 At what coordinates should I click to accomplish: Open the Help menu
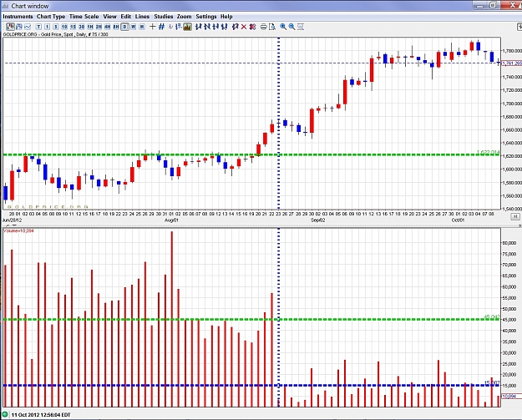pos(226,17)
